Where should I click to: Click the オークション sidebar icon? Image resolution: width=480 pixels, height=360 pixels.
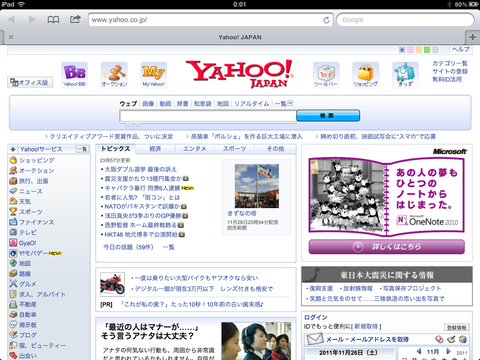click(x=13, y=171)
